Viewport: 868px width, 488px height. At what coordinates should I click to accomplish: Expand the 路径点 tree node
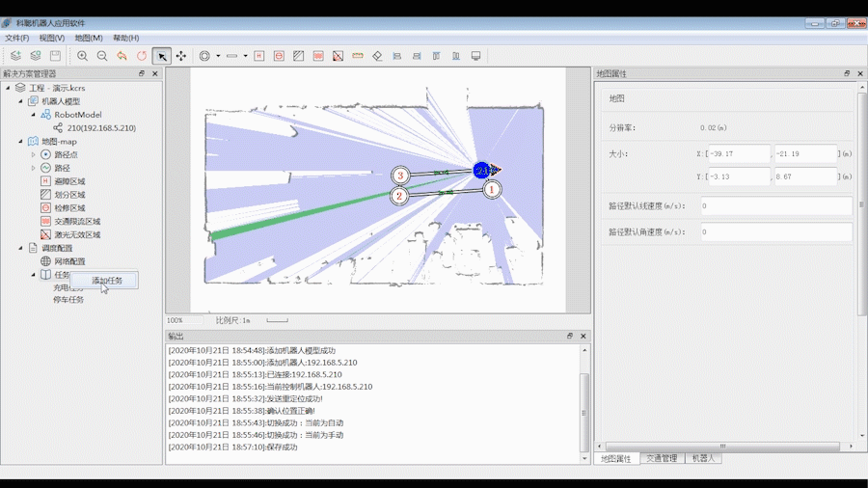point(33,154)
